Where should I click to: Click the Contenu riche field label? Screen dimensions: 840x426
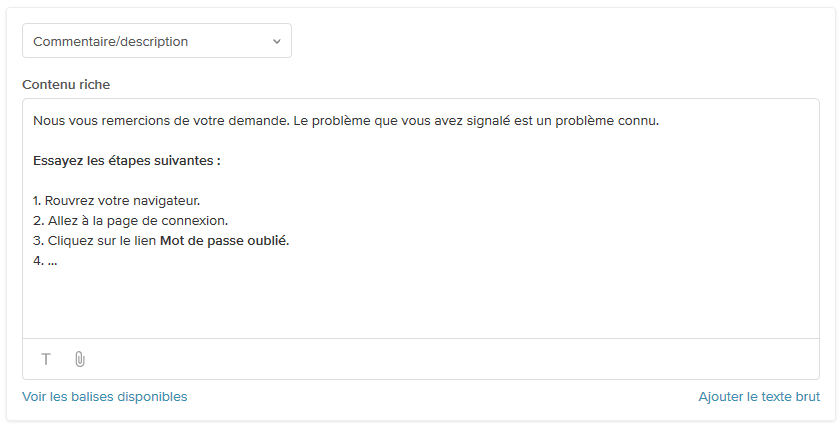66,84
